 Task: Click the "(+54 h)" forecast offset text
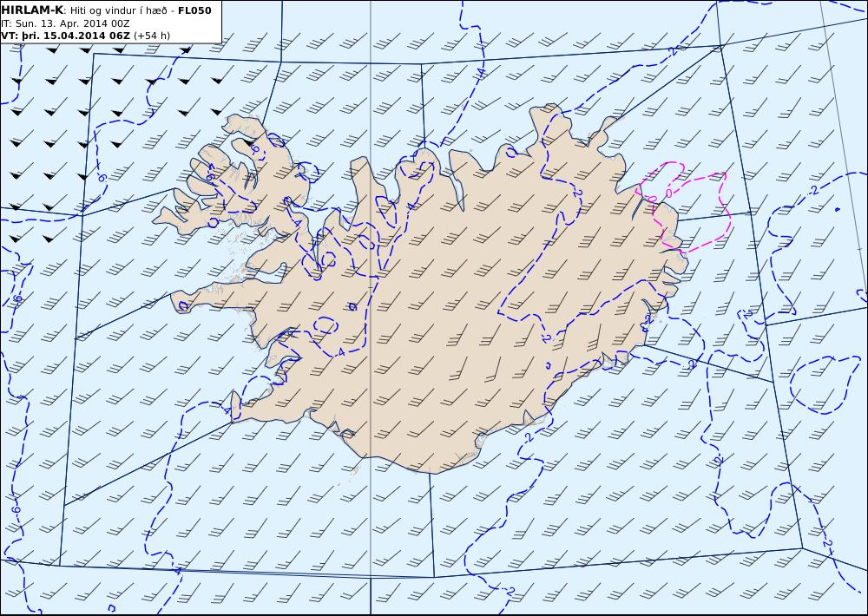[x=152, y=36]
